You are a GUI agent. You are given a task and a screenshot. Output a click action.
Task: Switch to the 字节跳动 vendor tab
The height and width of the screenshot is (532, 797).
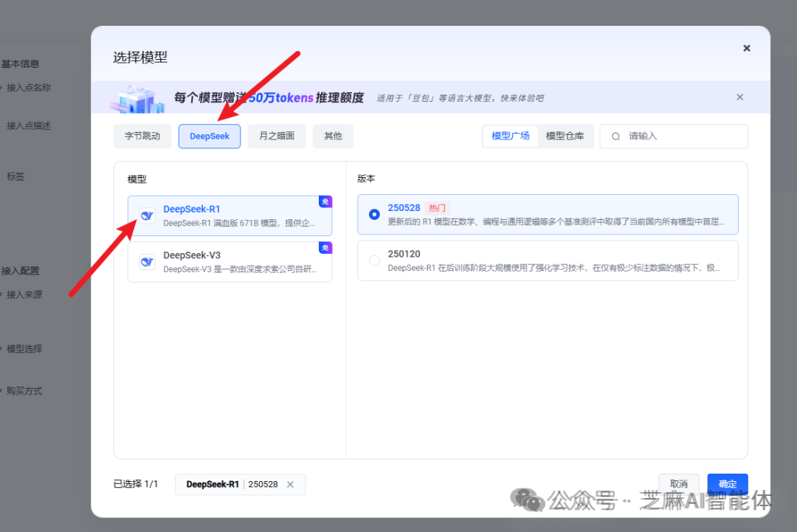point(142,136)
